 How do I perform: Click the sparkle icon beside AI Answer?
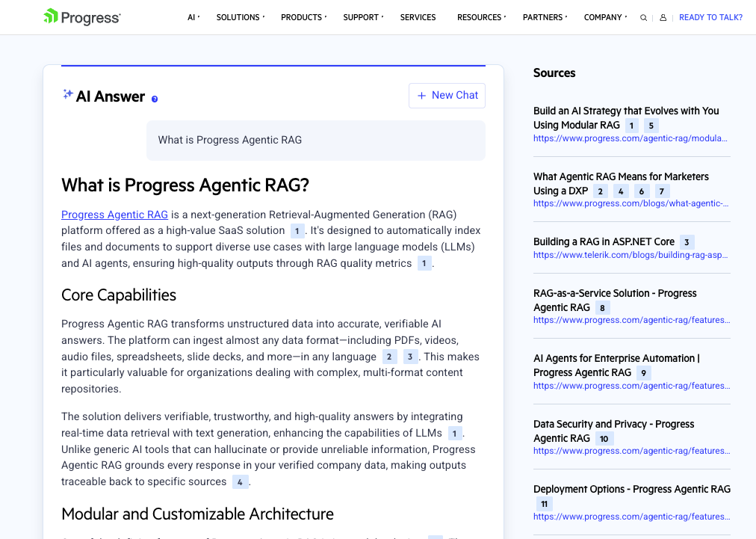(x=66, y=95)
